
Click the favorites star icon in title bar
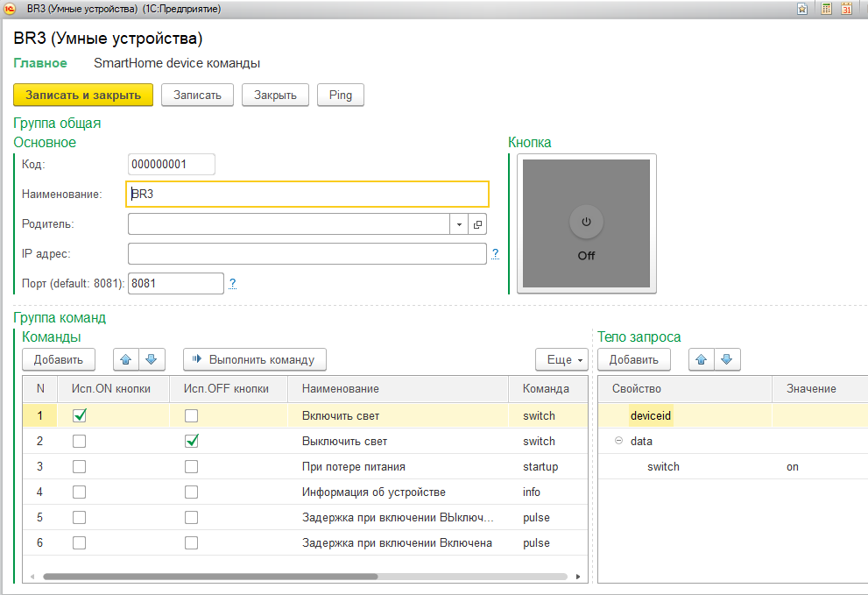(x=802, y=9)
